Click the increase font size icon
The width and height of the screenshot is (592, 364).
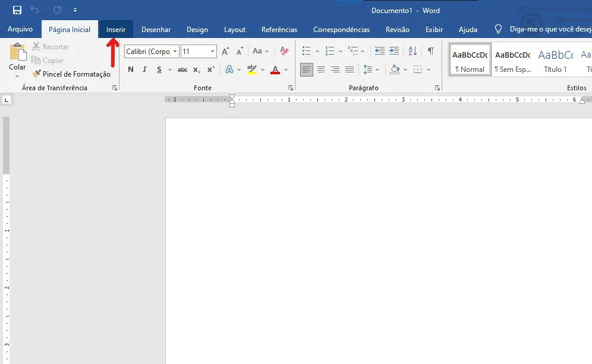(225, 51)
